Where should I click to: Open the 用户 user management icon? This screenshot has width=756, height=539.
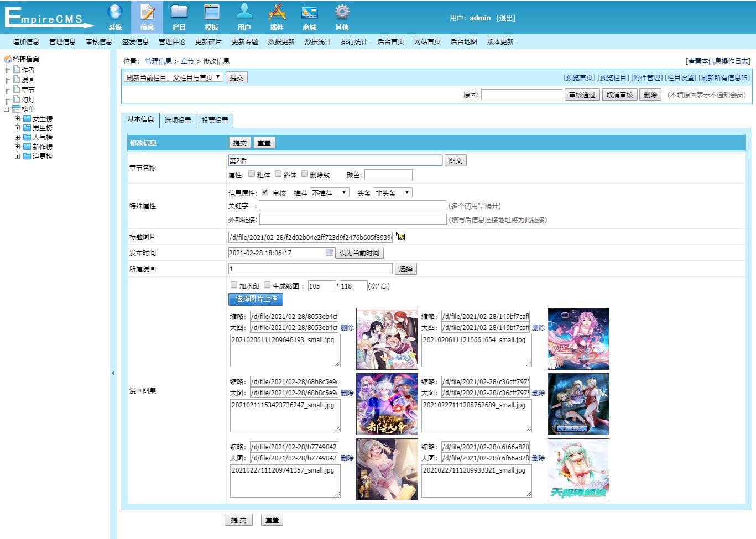click(244, 17)
